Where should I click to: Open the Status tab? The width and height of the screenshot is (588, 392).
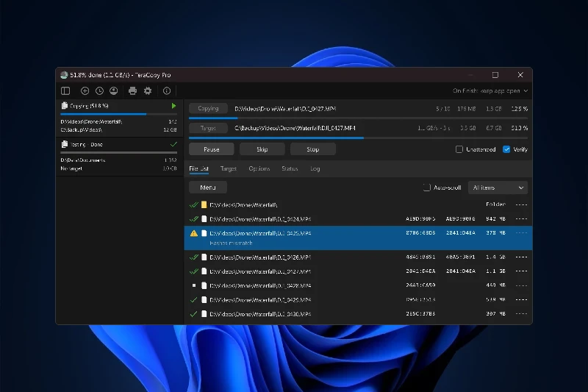pos(290,169)
